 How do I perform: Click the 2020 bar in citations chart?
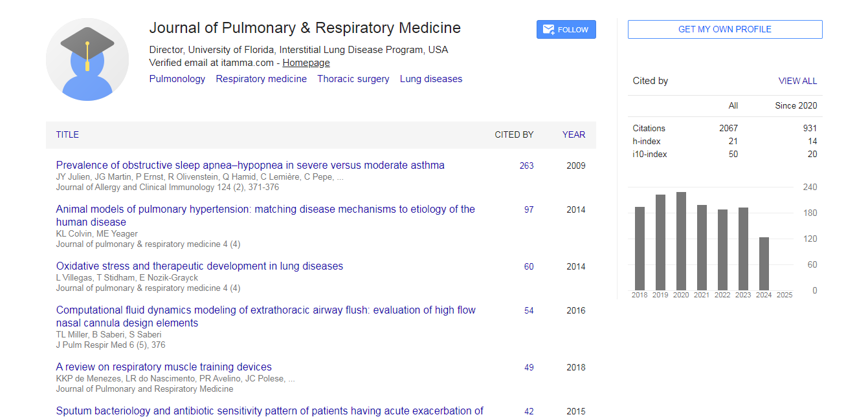(681, 241)
